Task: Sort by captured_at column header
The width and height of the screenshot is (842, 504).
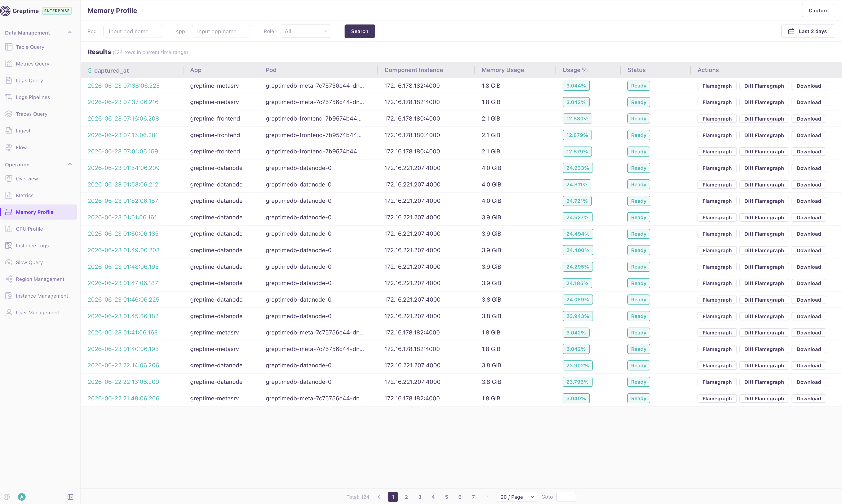Action: 111,70
